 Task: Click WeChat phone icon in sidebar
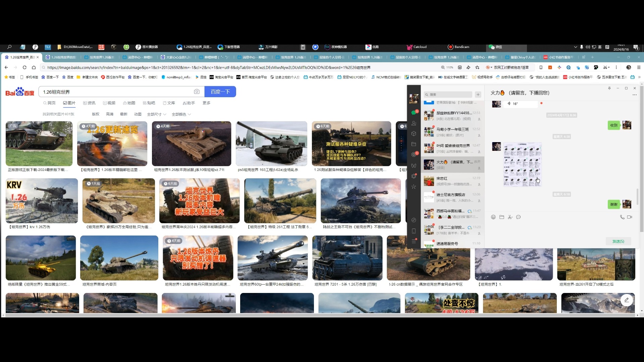[x=414, y=231]
